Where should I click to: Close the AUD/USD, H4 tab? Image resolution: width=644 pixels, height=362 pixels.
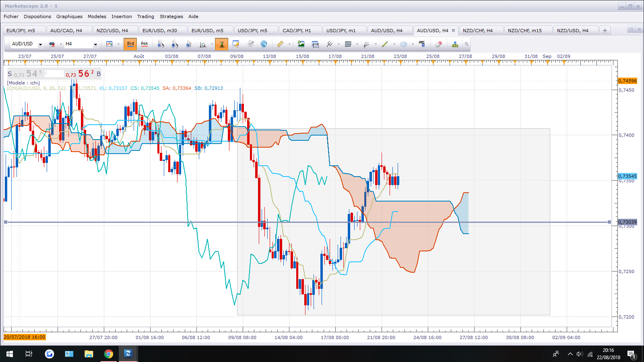coord(453,31)
